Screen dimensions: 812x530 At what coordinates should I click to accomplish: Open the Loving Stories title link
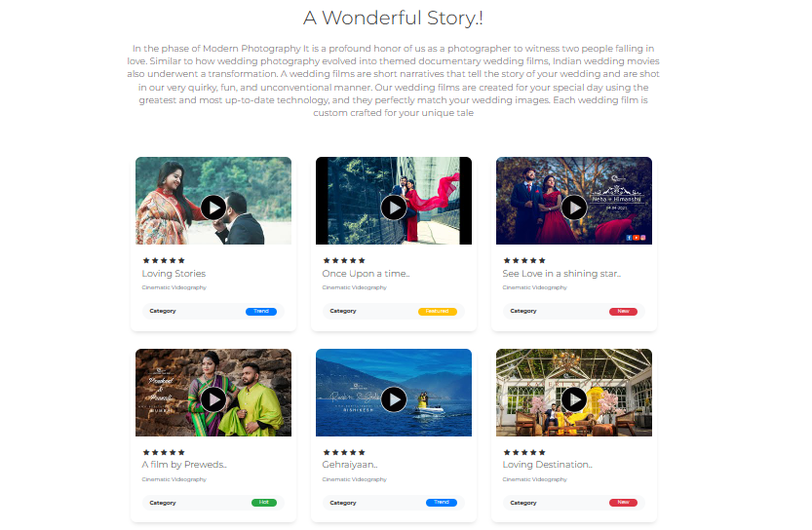pyautogui.click(x=174, y=273)
